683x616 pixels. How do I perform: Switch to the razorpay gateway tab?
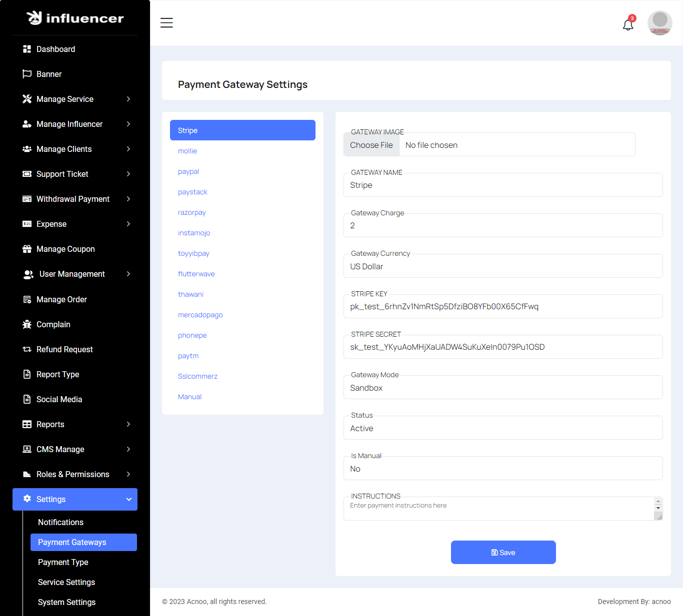[x=192, y=212]
